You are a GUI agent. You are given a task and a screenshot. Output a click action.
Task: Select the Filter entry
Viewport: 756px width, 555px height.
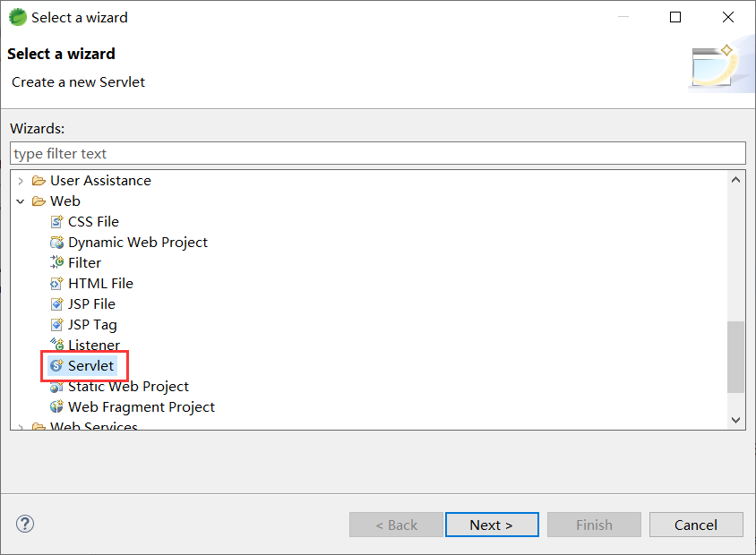point(84,263)
